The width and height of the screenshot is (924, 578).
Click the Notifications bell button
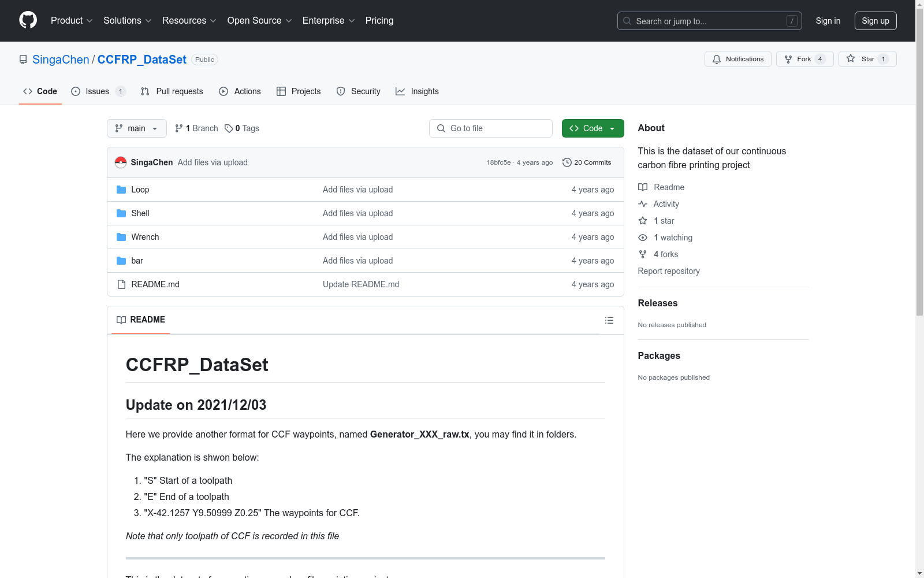[737, 59]
